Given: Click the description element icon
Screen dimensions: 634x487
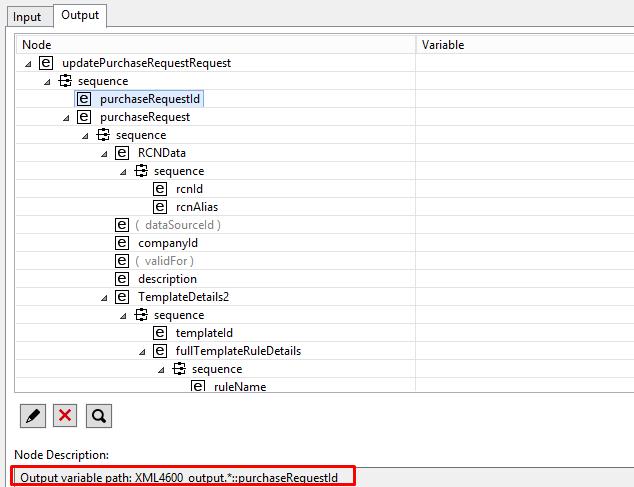Looking at the screenshot, I should coord(122,279).
